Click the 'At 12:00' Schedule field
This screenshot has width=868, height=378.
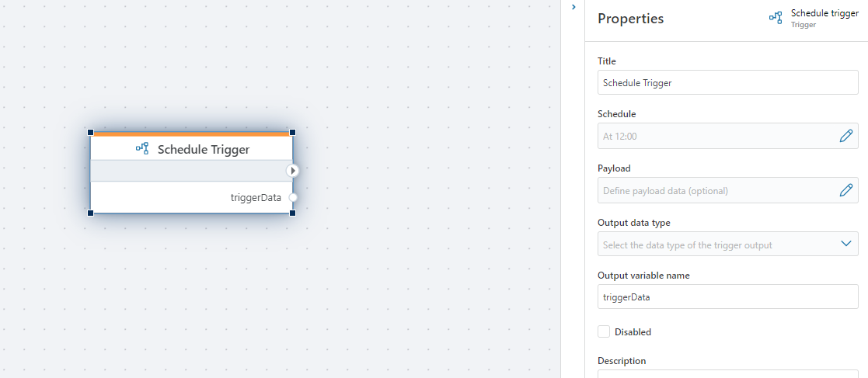pos(715,136)
